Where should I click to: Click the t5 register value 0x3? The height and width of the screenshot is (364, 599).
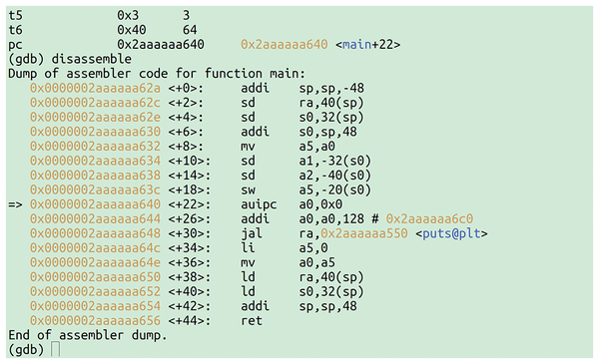point(128,15)
